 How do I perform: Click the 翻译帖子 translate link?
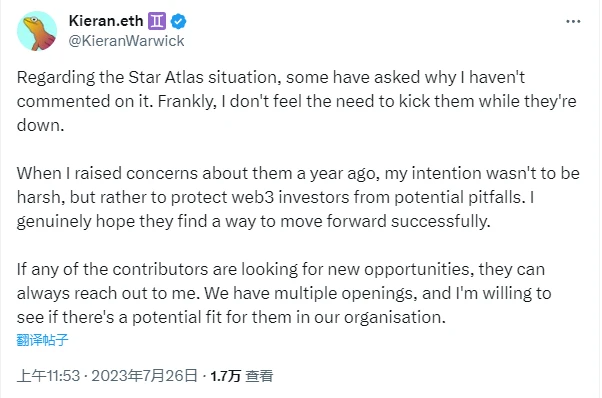(x=42, y=340)
